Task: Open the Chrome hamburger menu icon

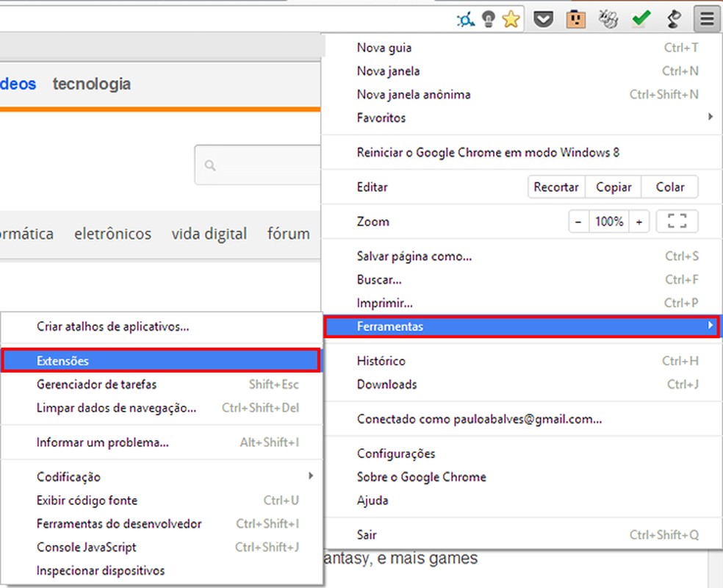Action: point(705,18)
